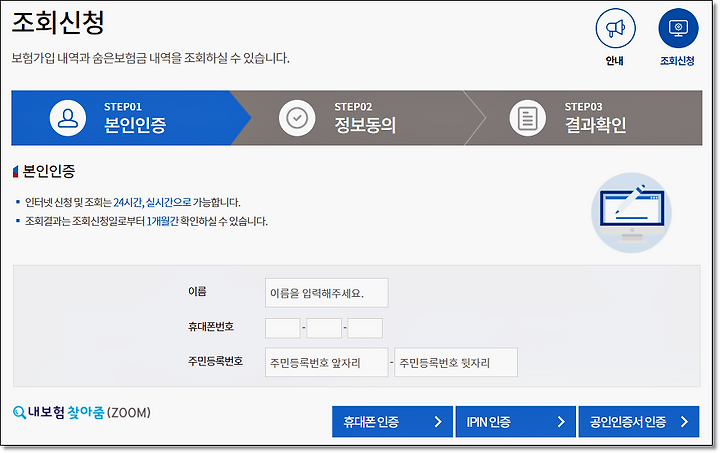Select the STEP02 checkmark icon
This screenshot has width=720, height=453.
point(297,118)
